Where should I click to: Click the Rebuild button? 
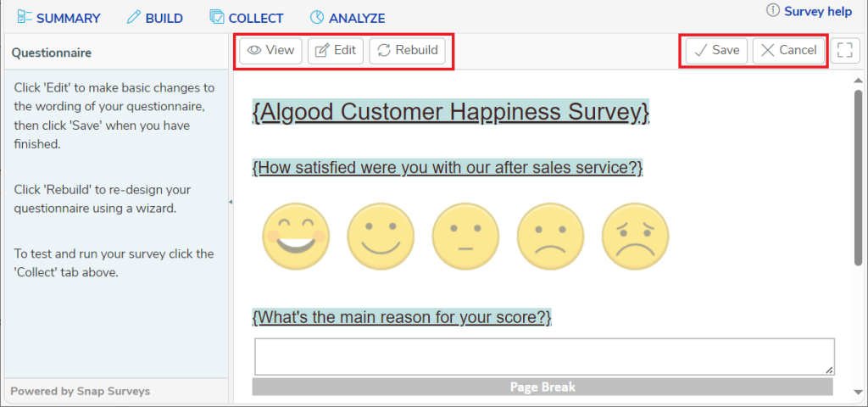408,50
